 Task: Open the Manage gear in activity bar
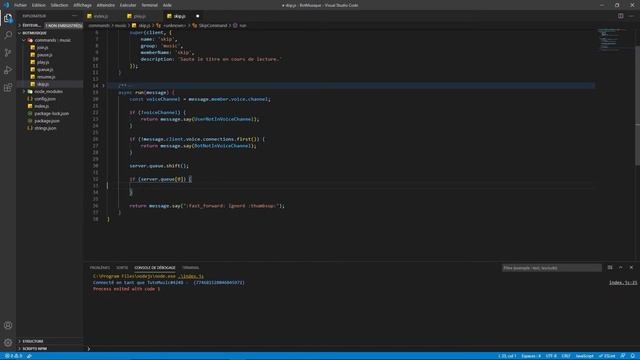point(8,342)
